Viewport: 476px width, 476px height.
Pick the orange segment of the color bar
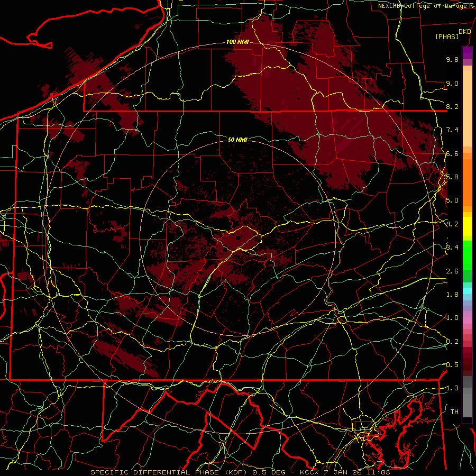click(x=467, y=183)
